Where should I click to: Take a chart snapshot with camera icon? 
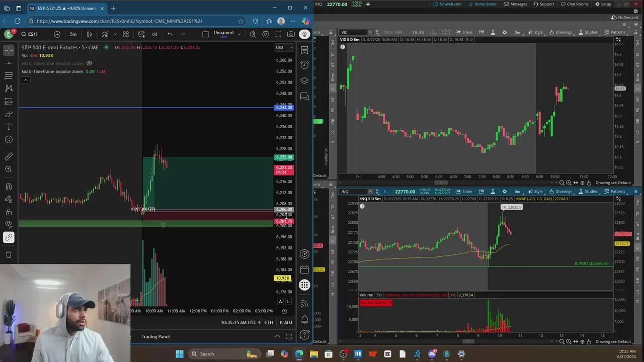pyautogui.click(x=291, y=34)
